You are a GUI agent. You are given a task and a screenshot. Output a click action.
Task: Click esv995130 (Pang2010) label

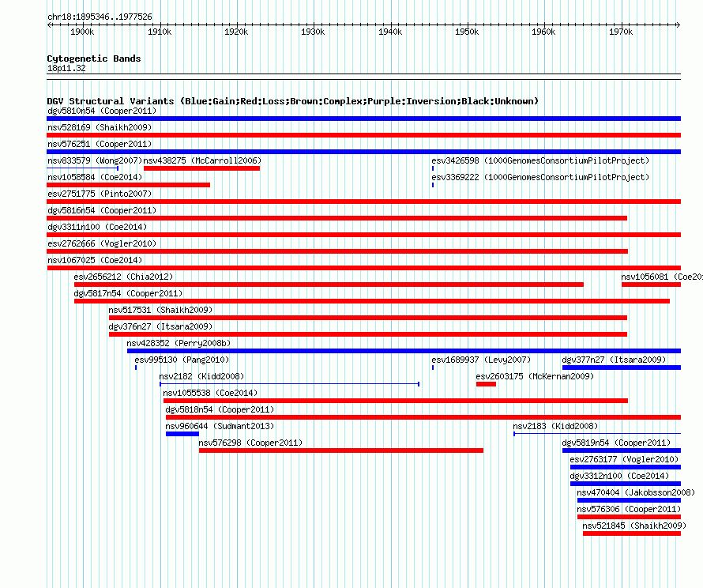pyautogui.click(x=182, y=360)
